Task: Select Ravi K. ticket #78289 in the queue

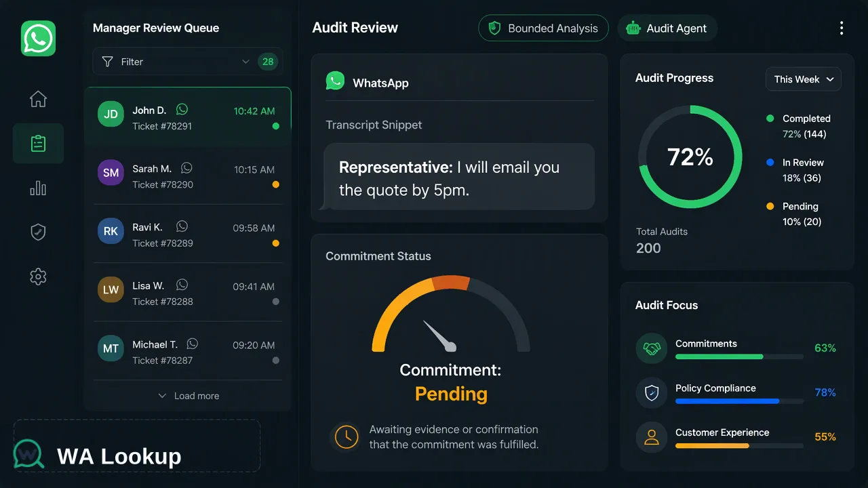Action: [188, 234]
